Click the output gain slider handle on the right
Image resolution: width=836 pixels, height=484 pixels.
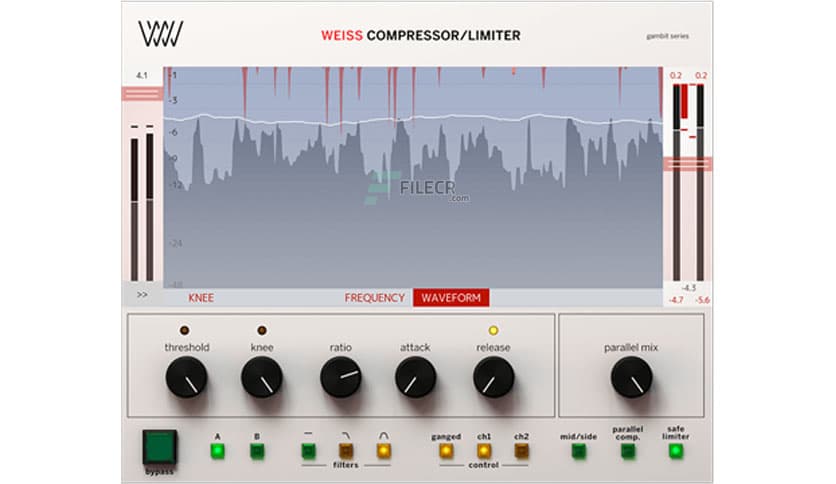coord(688,164)
